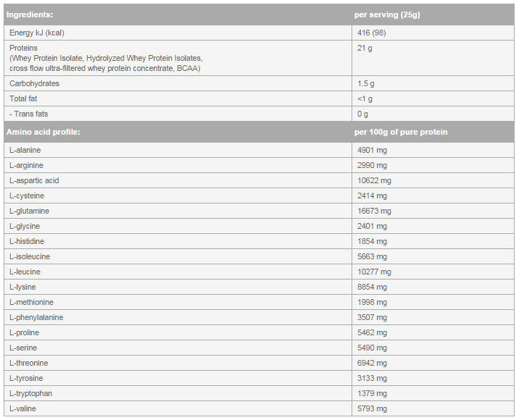Click the L-valine value "5793 mg"
This screenshot has height=420, width=519.
pos(372,408)
